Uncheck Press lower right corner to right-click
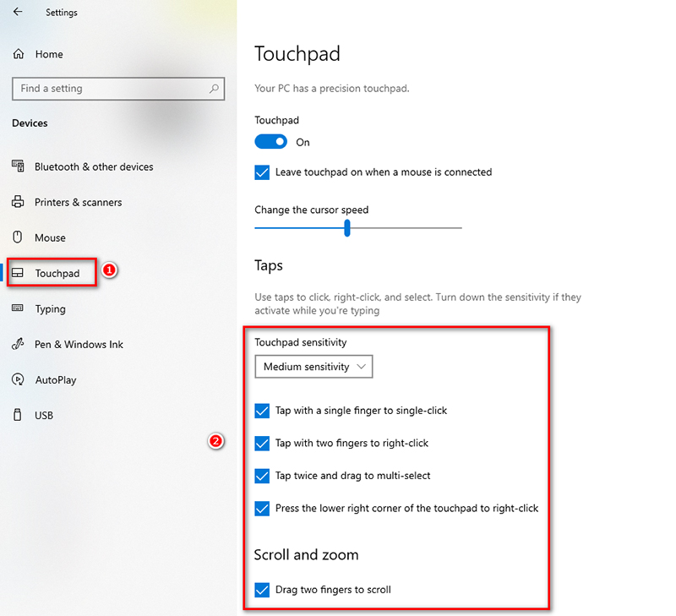Viewport: 676px width, 616px height. click(262, 509)
